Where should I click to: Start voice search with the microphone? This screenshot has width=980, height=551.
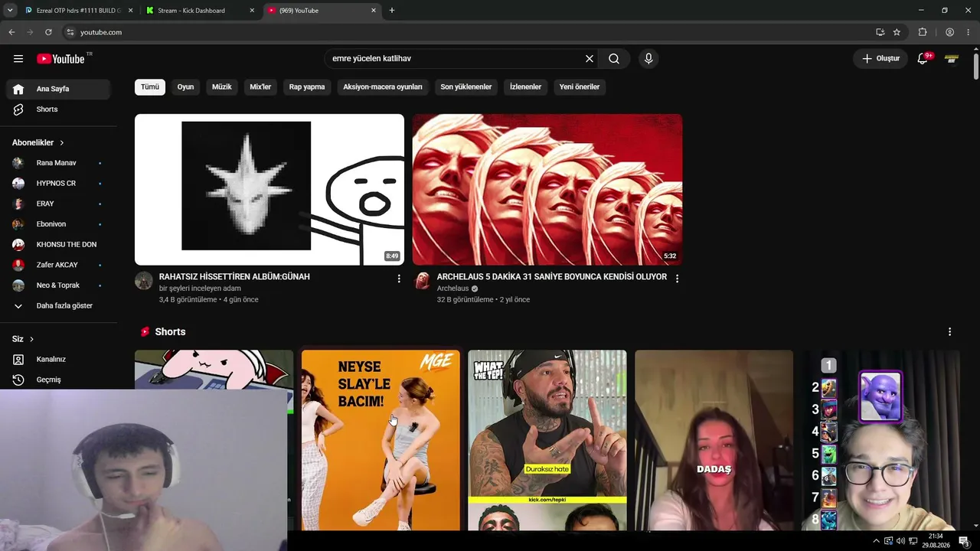[x=648, y=59]
